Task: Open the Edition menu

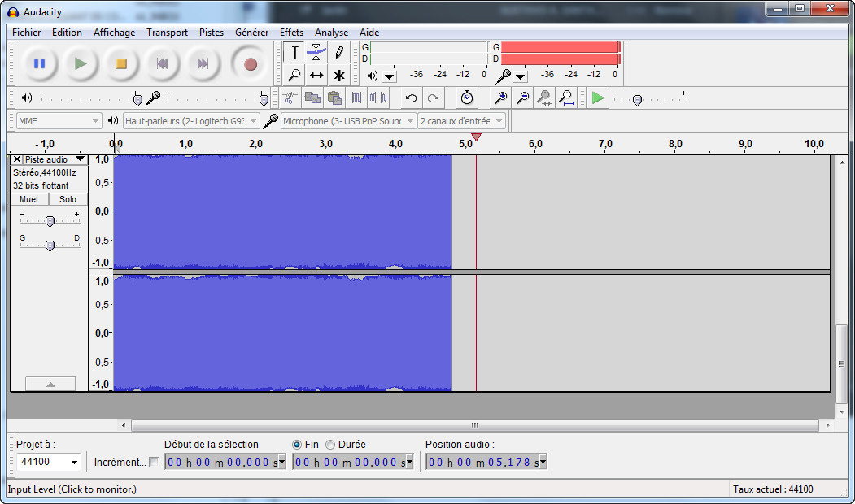Action: [x=67, y=33]
